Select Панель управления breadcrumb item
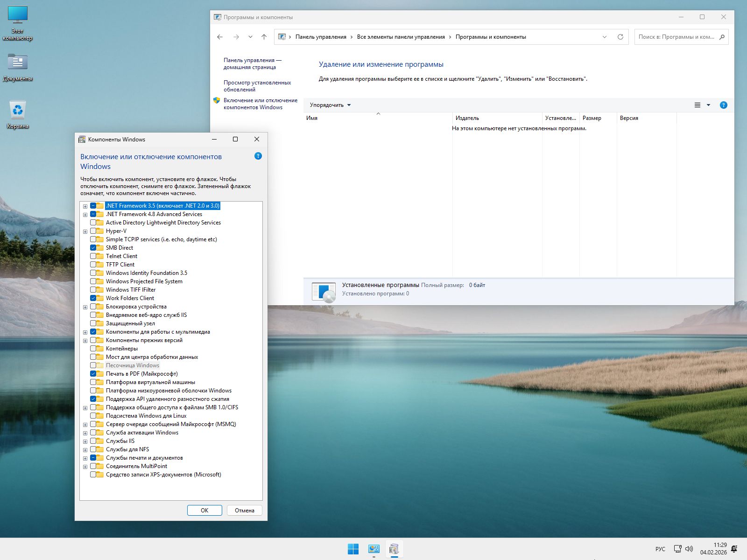 tap(321, 37)
